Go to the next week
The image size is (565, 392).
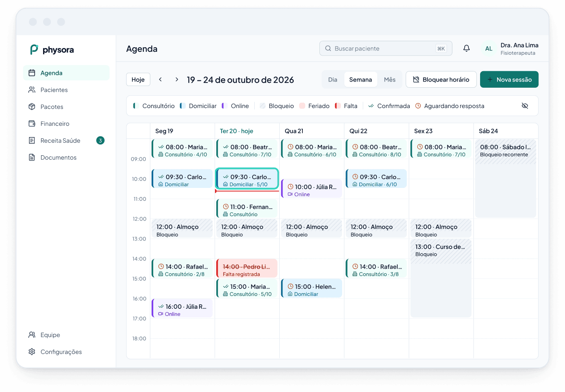pyautogui.click(x=177, y=79)
